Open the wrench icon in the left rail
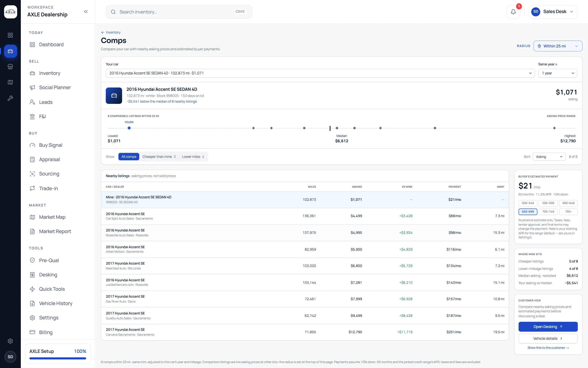 point(10,98)
